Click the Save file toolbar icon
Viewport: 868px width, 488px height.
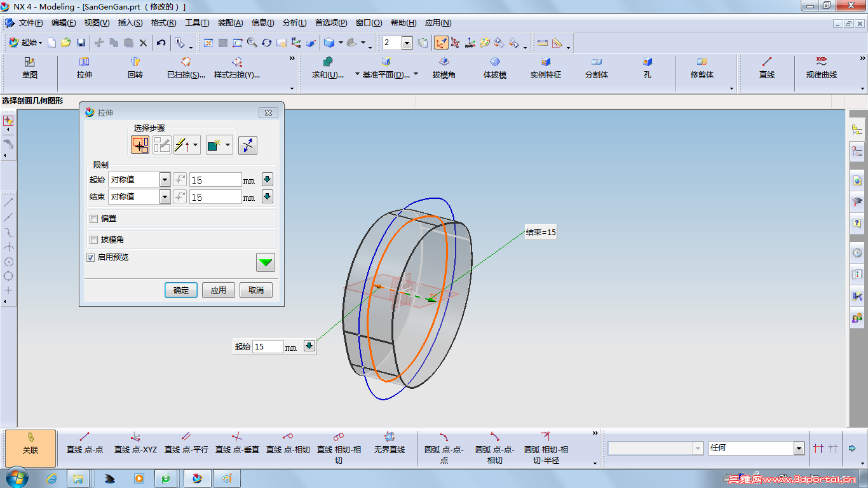[x=81, y=43]
